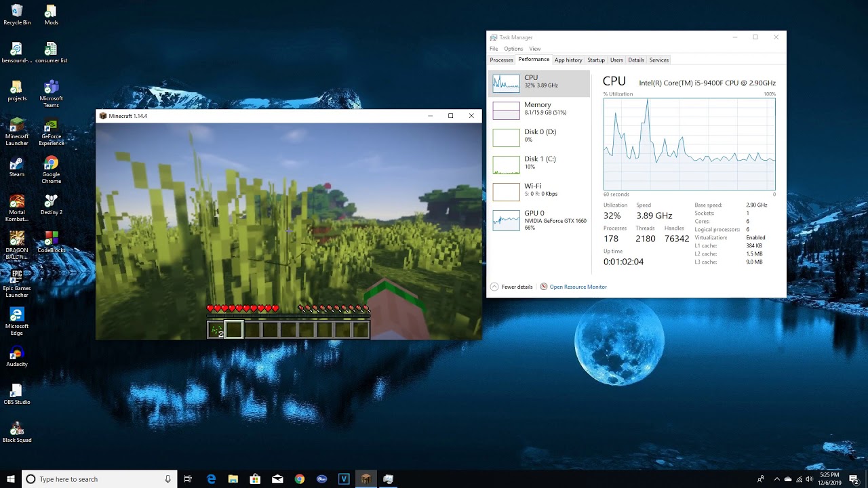Switch to the App history tab
The image size is (868, 488).
pyautogui.click(x=568, y=60)
